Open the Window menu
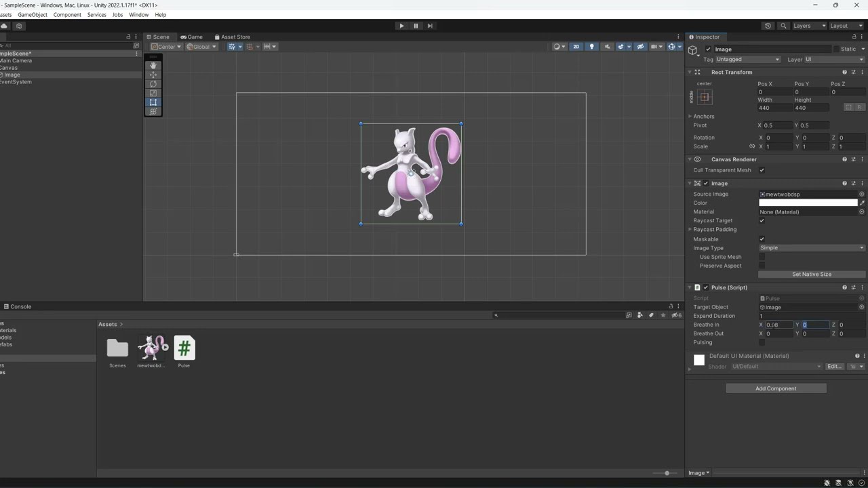The image size is (868, 488). 138,14
